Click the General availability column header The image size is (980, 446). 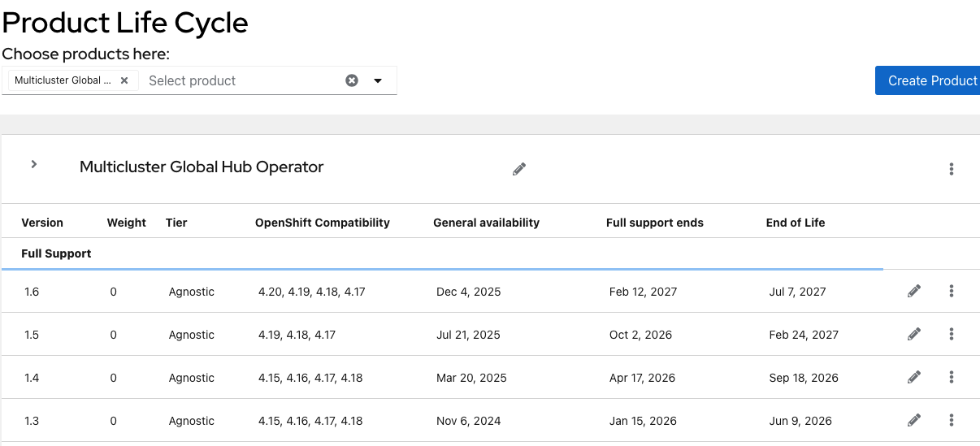(486, 223)
